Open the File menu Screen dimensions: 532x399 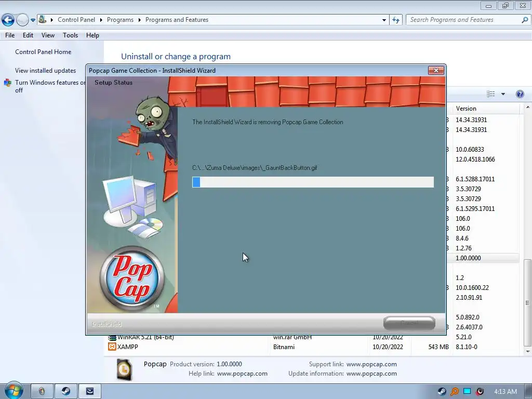pyautogui.click(x=10, y=35)
